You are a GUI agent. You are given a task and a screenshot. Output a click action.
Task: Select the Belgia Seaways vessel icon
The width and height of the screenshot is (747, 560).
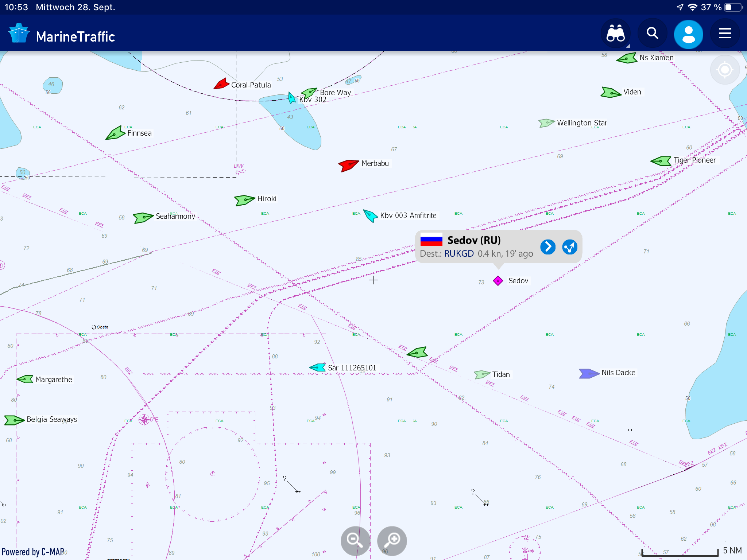(x=14, y=420)
